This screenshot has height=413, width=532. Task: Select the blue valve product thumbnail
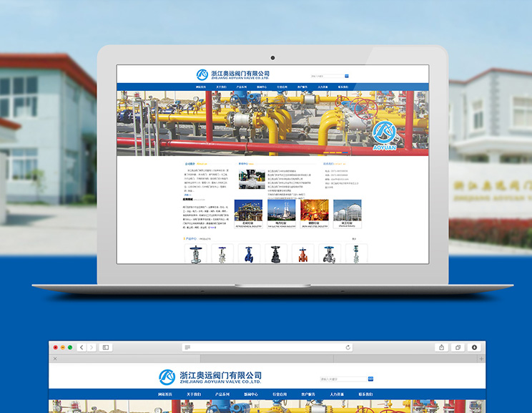tap(249, 254)
